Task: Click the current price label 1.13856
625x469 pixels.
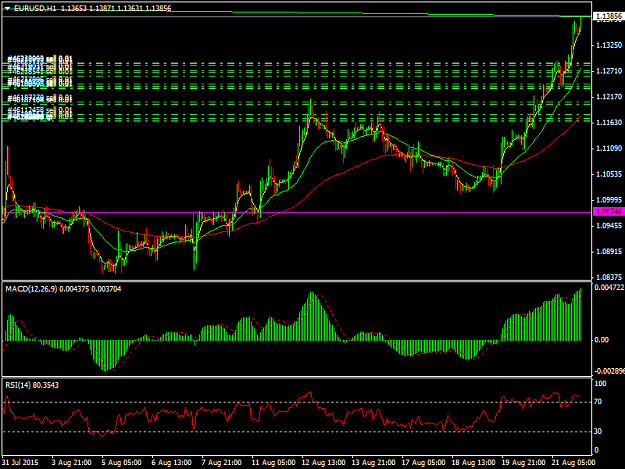Action: [x=608, y=16]
